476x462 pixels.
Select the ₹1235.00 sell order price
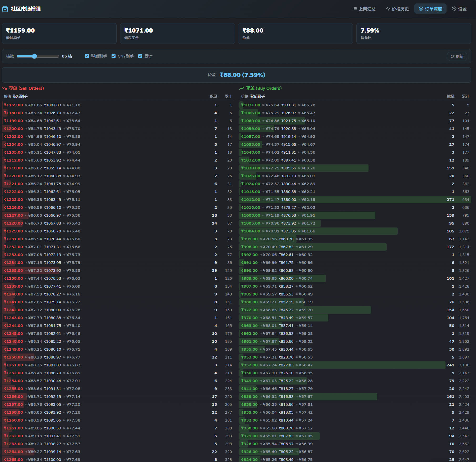tap(13, 271)
